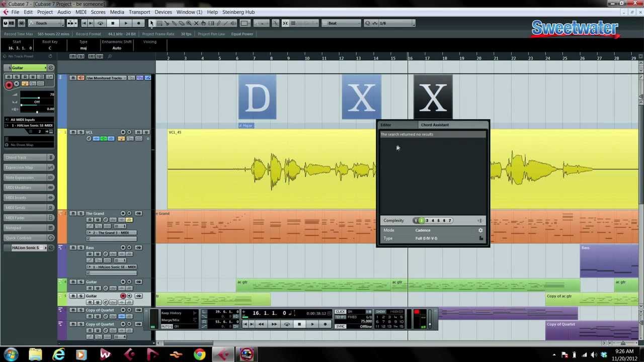Mute the VCL track
This screenshot has width=644, height=362.
73,132
